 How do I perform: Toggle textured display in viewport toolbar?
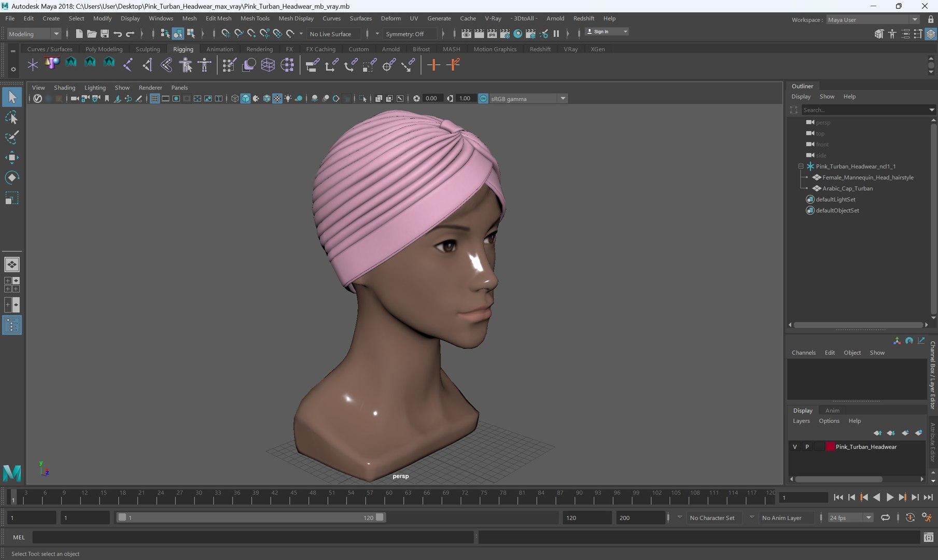(277, 99)
